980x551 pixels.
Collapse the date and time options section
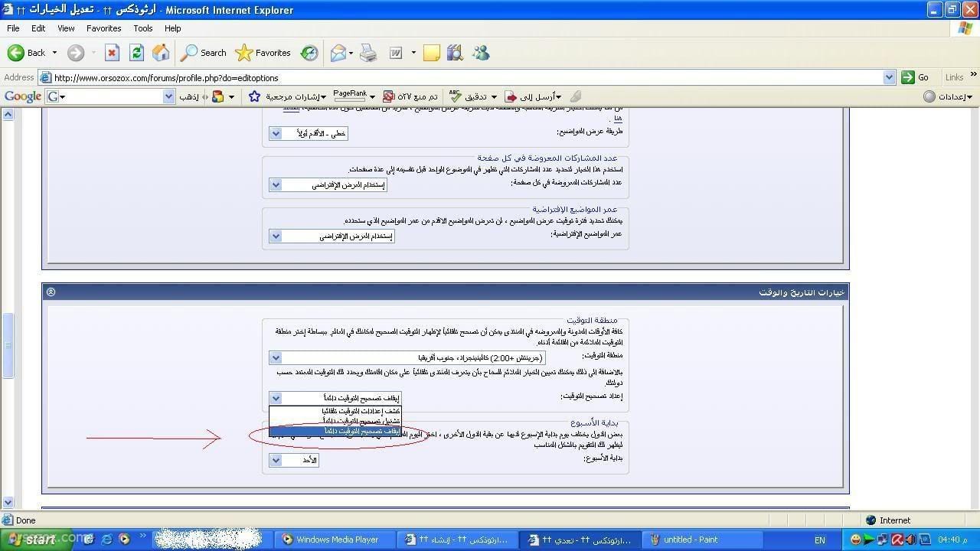click(x=51, y=292)
